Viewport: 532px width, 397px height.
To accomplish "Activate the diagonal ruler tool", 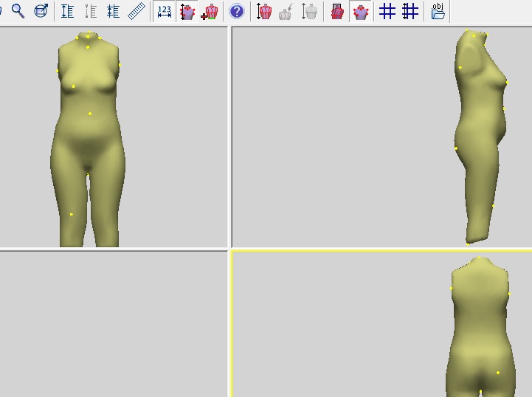I will click(x=137, y=11).
